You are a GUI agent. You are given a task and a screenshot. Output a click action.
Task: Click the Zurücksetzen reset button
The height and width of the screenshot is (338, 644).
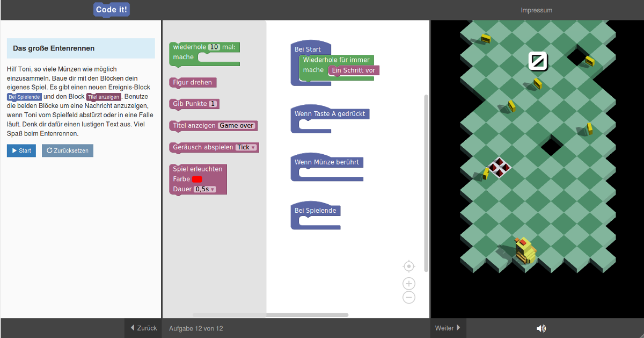point(68,150)
